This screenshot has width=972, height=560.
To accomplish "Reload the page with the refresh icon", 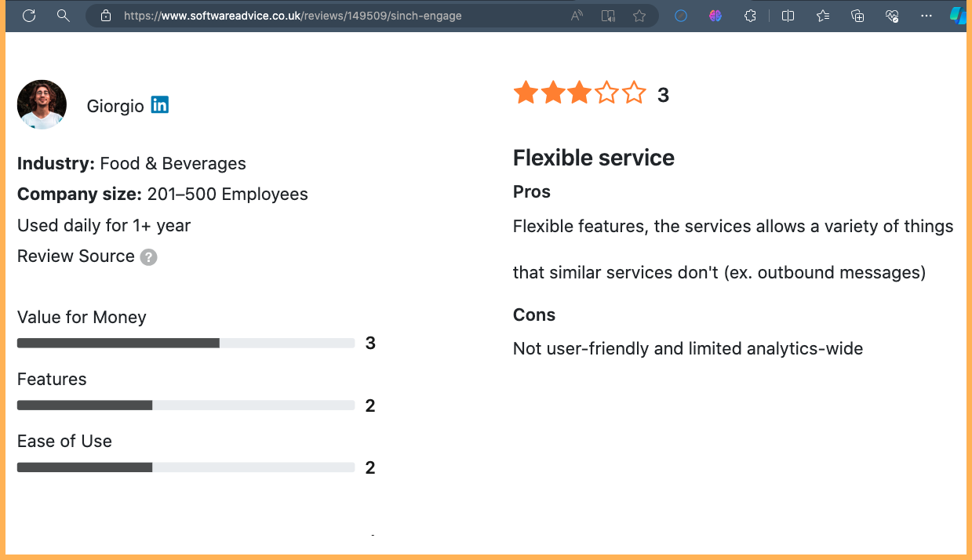I will 29,16.
